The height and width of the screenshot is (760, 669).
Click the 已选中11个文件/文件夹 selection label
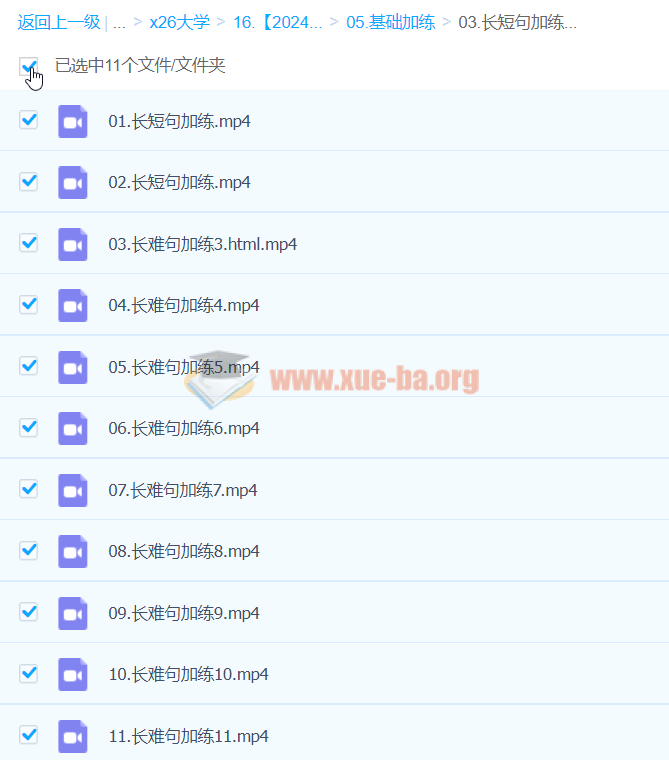(x=140, y=65)
